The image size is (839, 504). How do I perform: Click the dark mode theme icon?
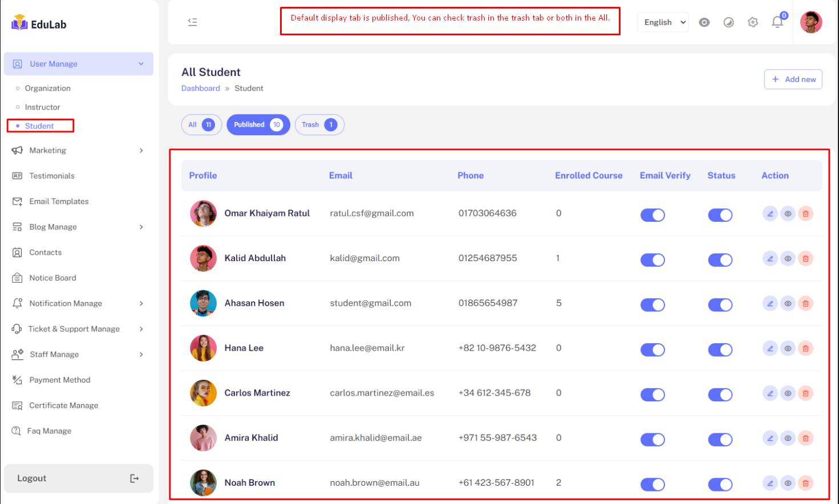click(x=728, y=22)
